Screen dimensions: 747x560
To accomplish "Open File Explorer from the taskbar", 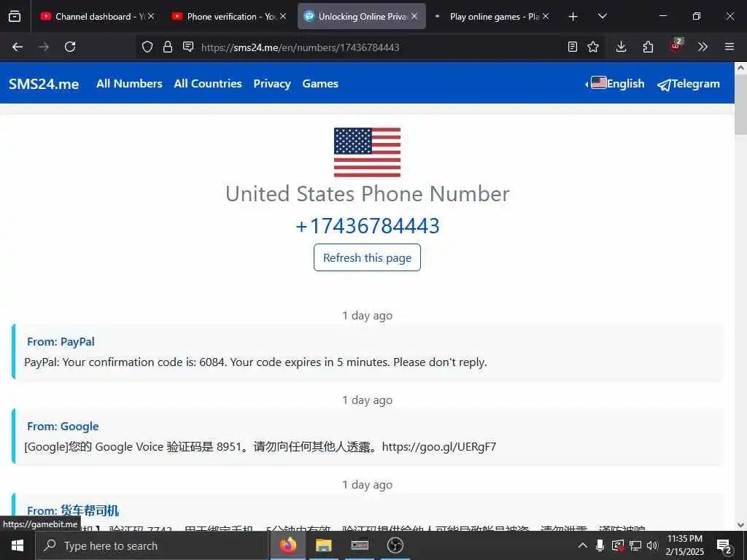I will point(323,545).
